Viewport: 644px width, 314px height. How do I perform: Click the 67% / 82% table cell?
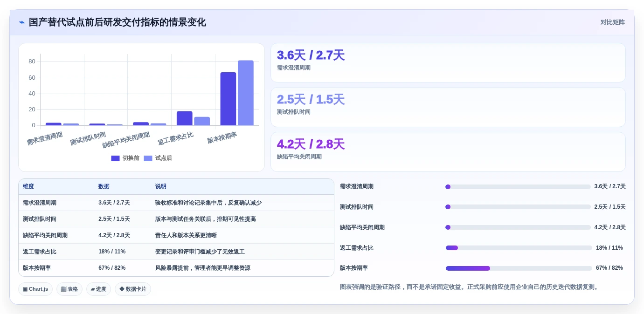pos(112,268)
